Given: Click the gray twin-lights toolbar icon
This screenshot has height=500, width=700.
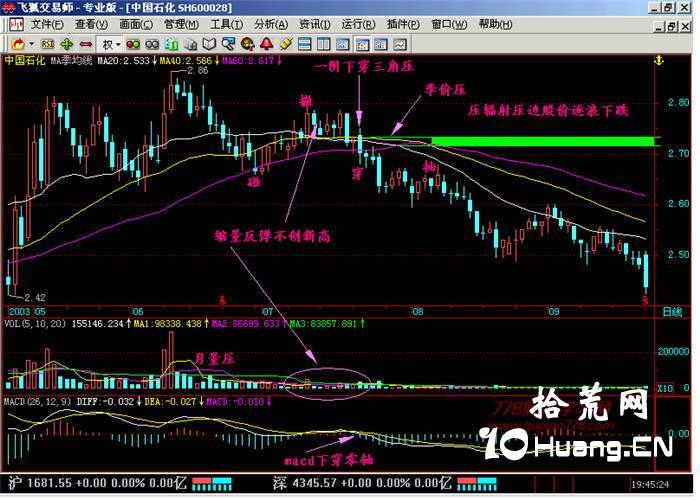Looking at the screenshot, I should click(x=152, y=44).
